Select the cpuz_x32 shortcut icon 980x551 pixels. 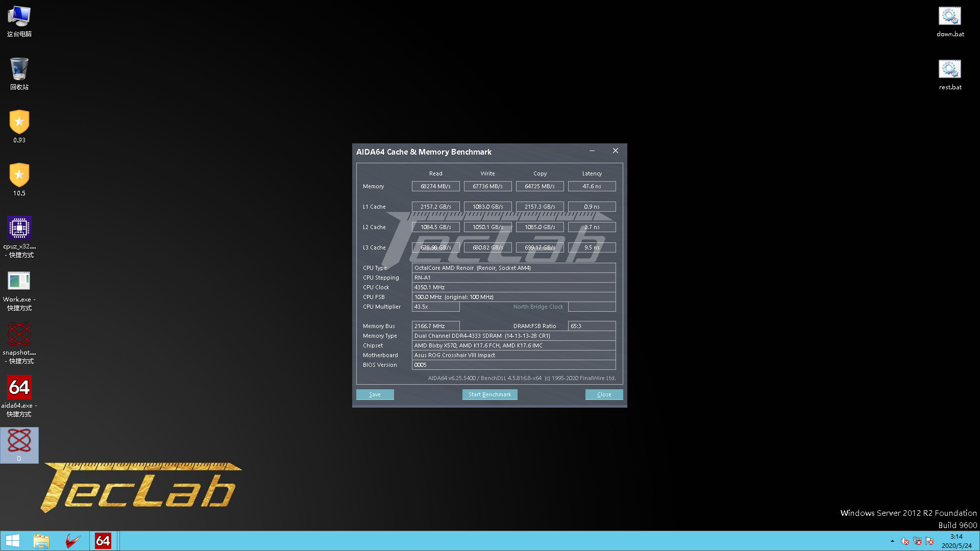point(19,237)
